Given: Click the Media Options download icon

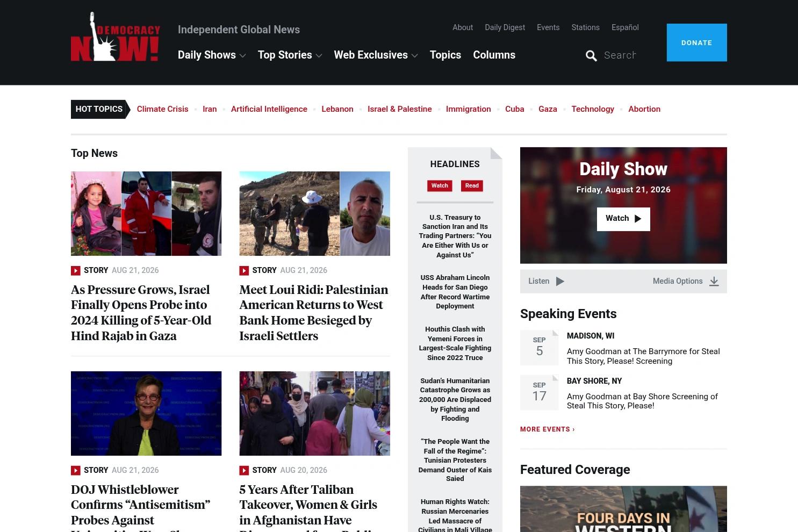Looking at the screenshot, I should click(x=714, y=282).
